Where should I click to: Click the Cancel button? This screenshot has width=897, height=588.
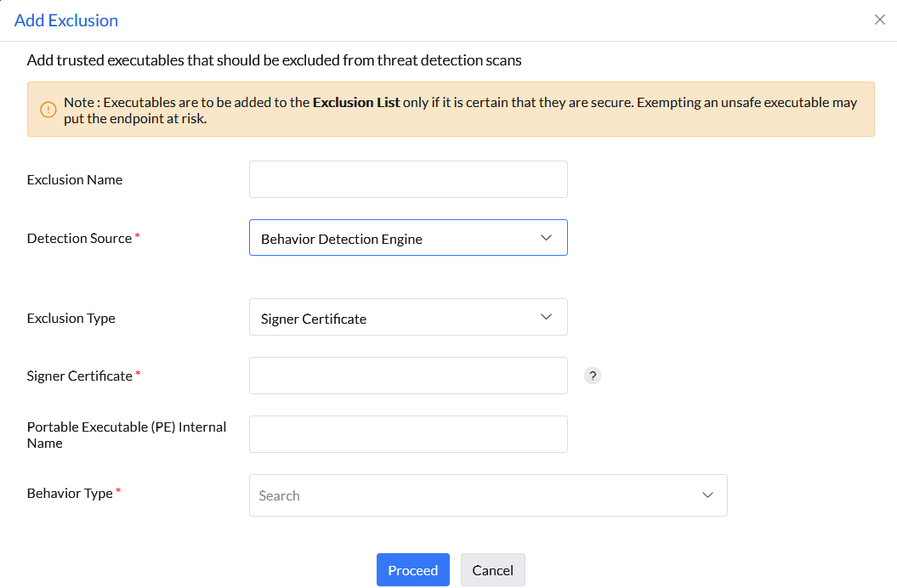[492, 569]
